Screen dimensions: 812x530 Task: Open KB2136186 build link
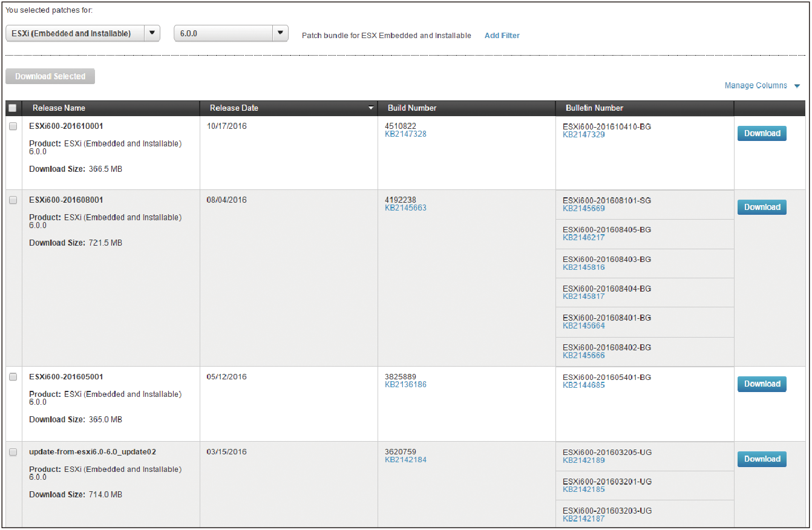point(405,384)
